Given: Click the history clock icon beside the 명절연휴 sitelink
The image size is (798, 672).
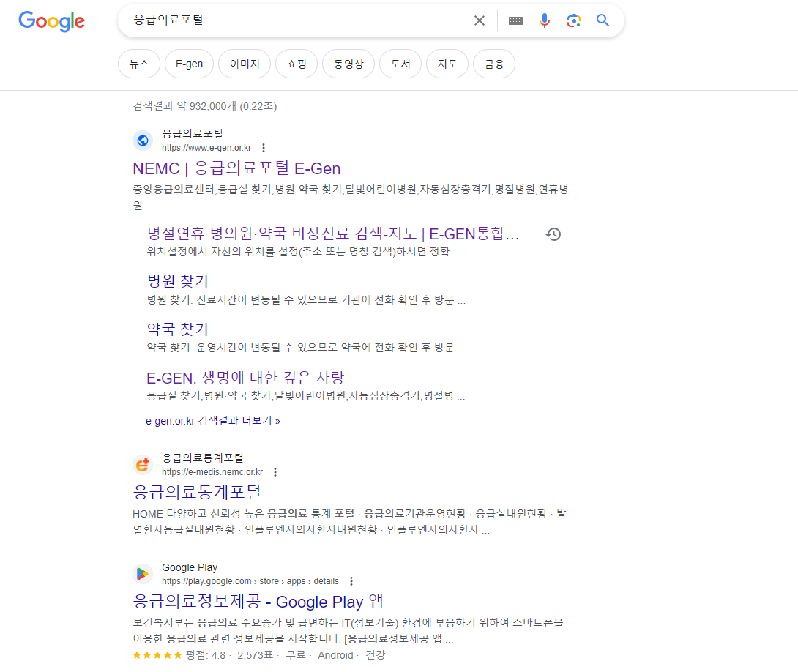Looking at the screenshot, I should tap(553, 234).
